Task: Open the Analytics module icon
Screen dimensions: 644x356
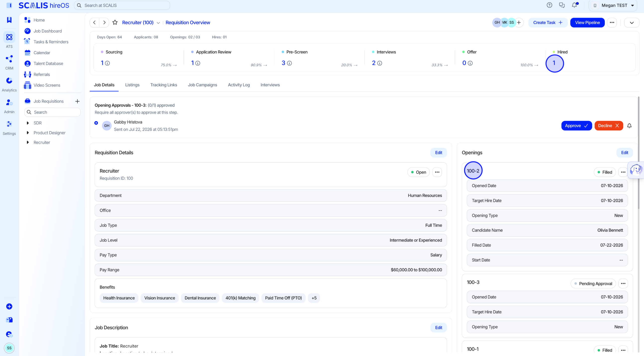Action: 9,81
